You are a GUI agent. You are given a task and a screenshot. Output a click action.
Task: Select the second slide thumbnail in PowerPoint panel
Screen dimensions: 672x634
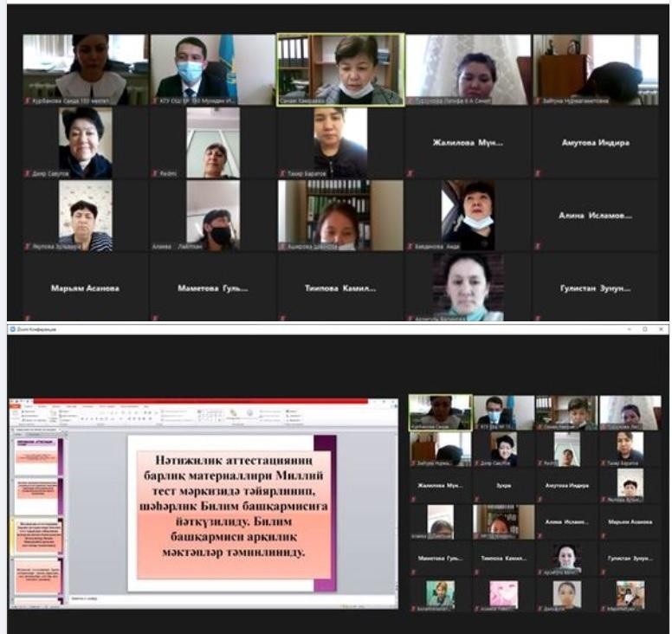[x=37, y=495]
